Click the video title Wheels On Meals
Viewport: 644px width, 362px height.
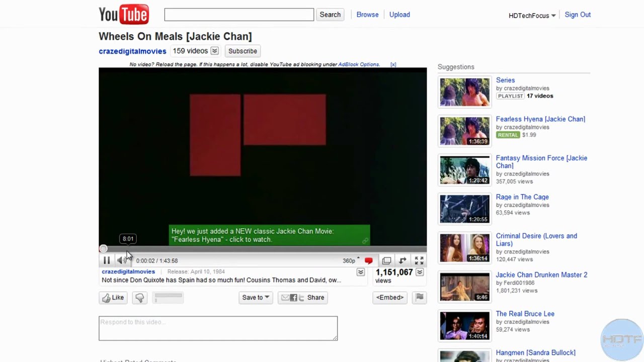[x=175, y=36]
